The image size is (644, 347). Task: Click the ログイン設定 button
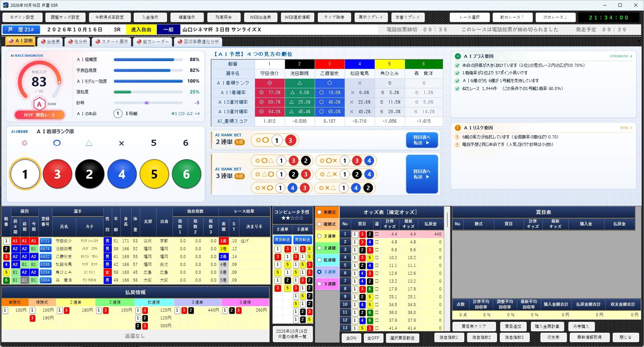(22, 17)
